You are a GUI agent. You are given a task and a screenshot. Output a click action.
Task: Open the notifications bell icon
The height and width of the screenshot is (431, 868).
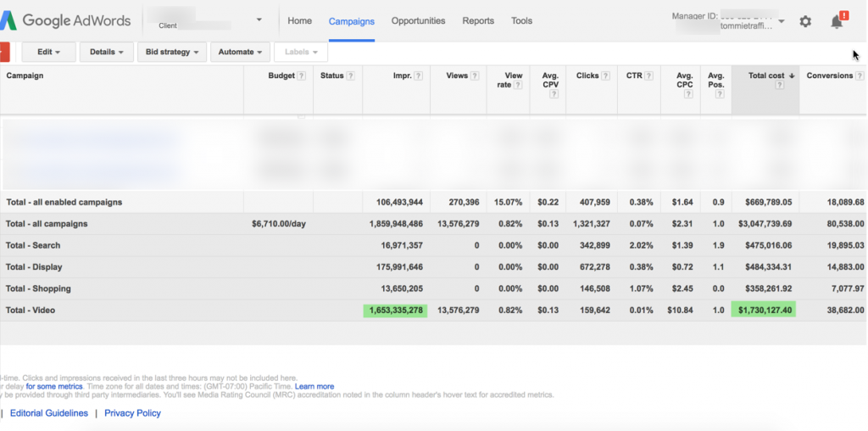(837, 21)
